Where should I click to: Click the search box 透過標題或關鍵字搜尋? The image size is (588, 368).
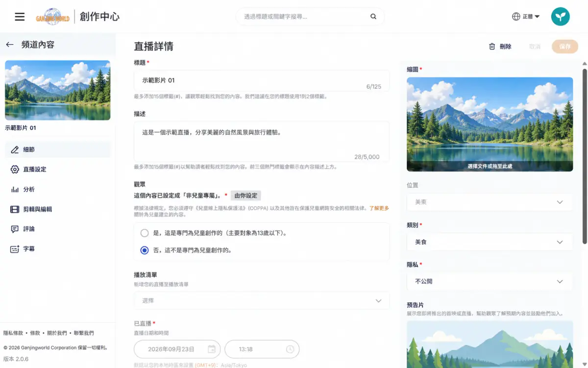pos(310,17)
